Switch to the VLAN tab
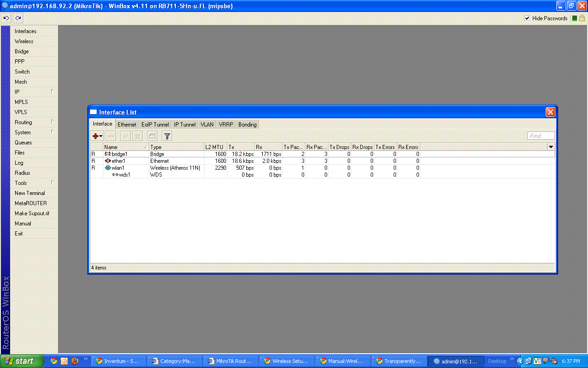588x368 pixels. pyautogui.click(x=207, y=125)
